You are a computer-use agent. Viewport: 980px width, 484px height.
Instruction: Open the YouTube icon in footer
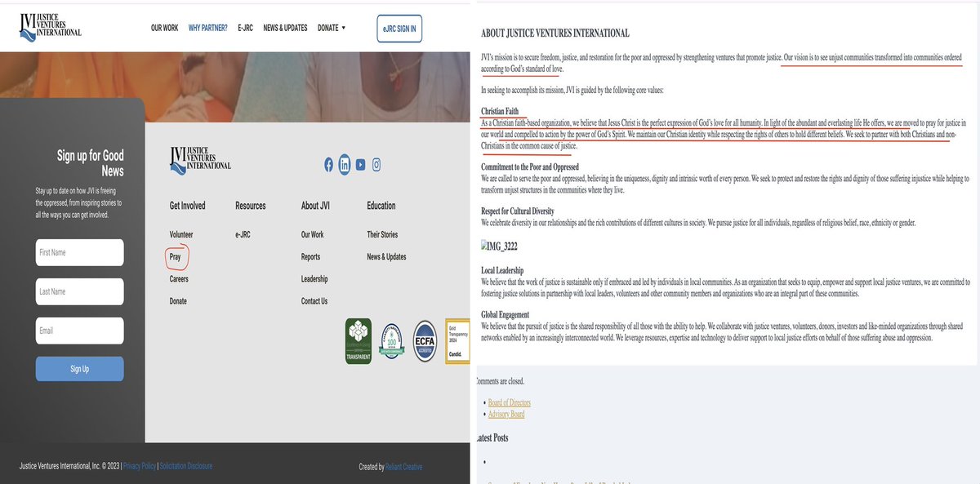[x=361, y=164]
